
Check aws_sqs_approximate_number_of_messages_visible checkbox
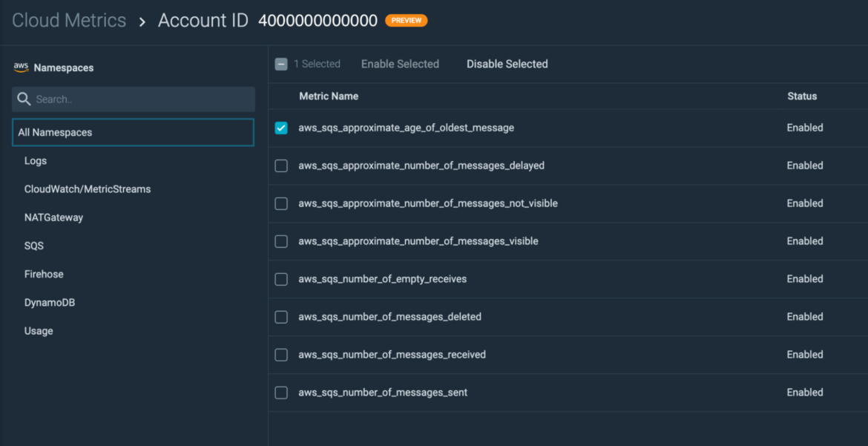[281, 242]
